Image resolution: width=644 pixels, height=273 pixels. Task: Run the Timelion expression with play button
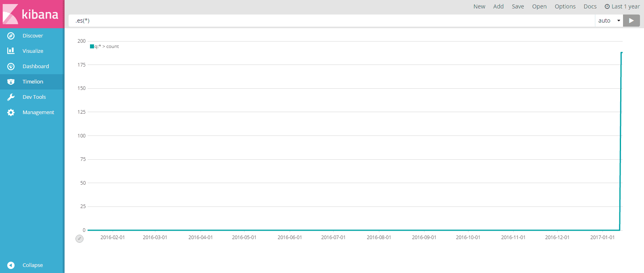[631, 21]
